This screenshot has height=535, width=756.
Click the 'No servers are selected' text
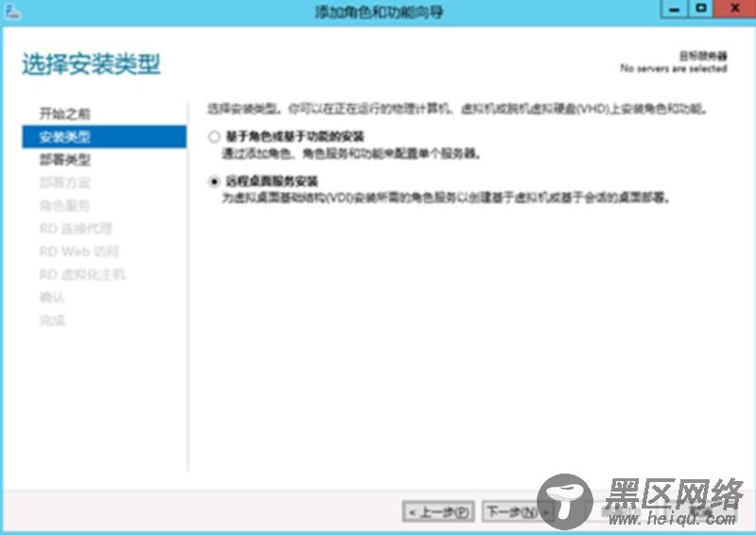[673, 68]
